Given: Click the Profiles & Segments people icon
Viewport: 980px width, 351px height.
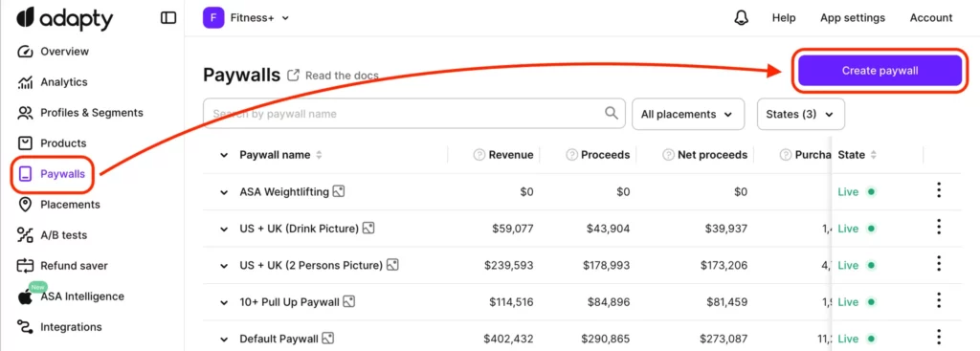Looking at the screenshot, I should point(25,113).
